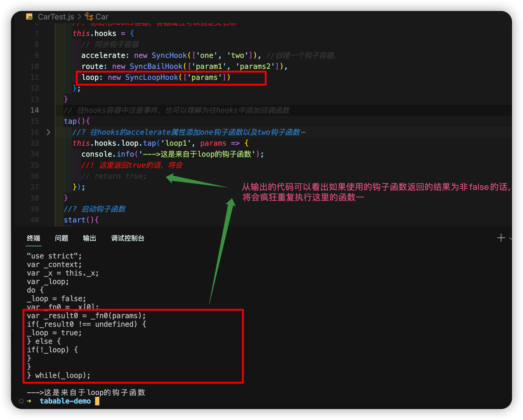
Task: Click the tabable-demo terminal prompt
Action: (65, 401)
